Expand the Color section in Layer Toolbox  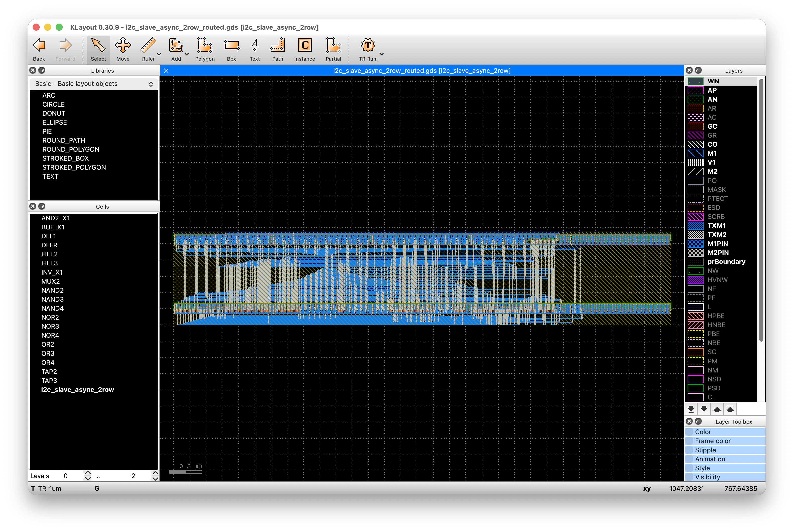pos(725,432)
